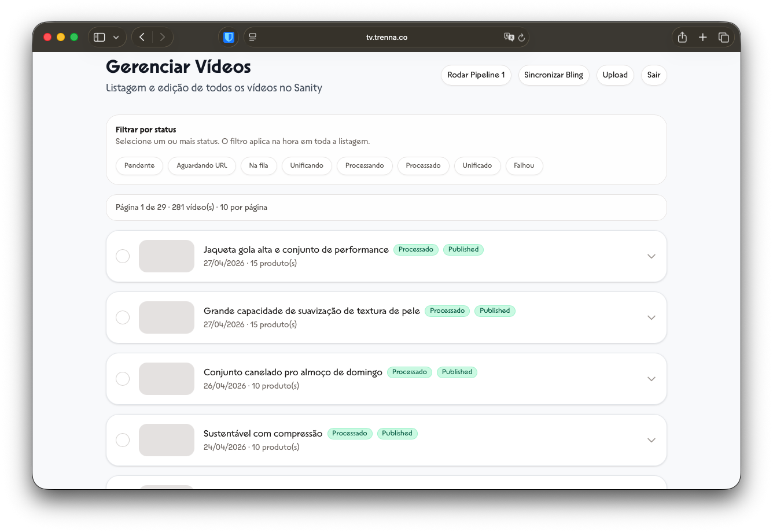773x532 pixels.
Task: Click the 26/04/2026 · 10 produto(s) line
Action: (251, 386)
